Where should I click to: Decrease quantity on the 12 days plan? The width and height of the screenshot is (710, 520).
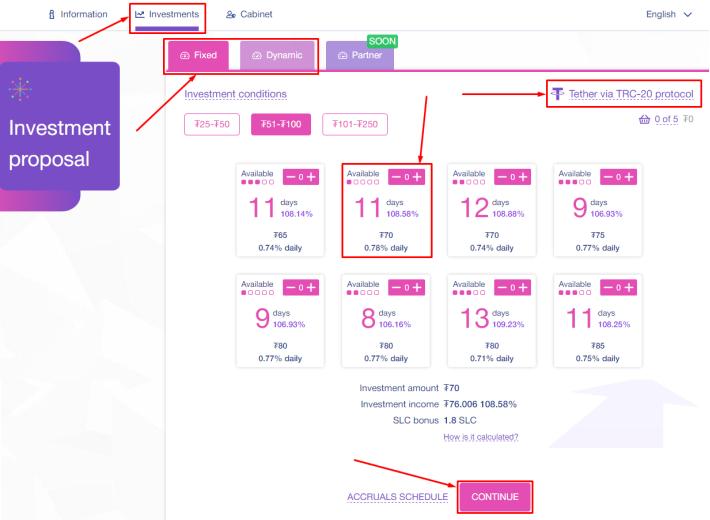pyautogui.click(x=502, y=177)
